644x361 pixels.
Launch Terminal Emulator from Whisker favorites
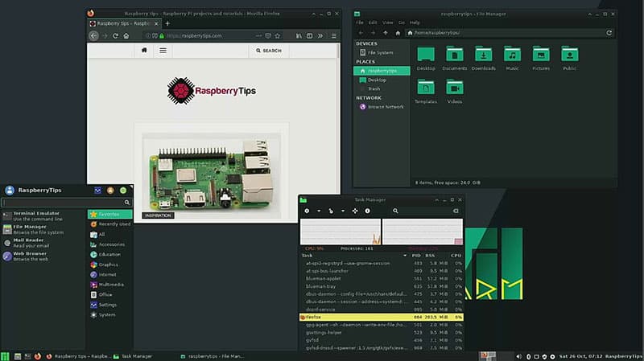pyautogui.click(x=43, y=215)
